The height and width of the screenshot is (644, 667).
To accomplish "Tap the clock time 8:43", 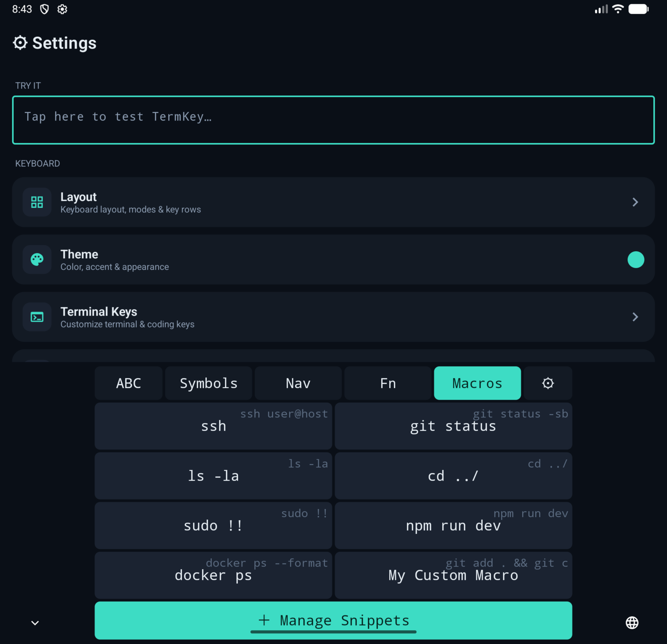I will (22, 9).
